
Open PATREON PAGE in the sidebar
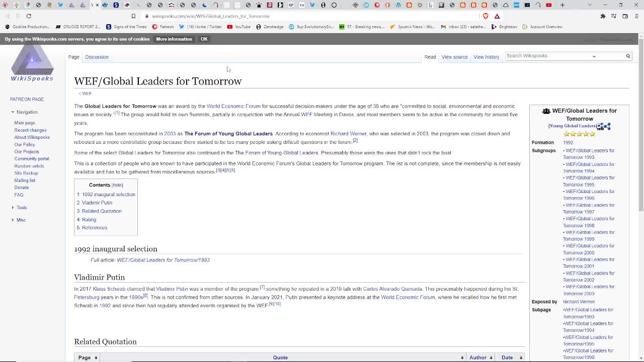click(x=27, y=100)
